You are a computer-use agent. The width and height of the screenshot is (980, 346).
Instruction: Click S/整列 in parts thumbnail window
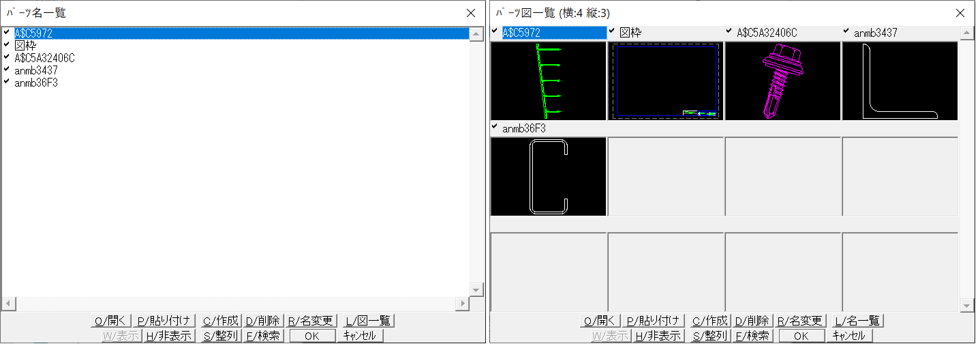[710, 336]
